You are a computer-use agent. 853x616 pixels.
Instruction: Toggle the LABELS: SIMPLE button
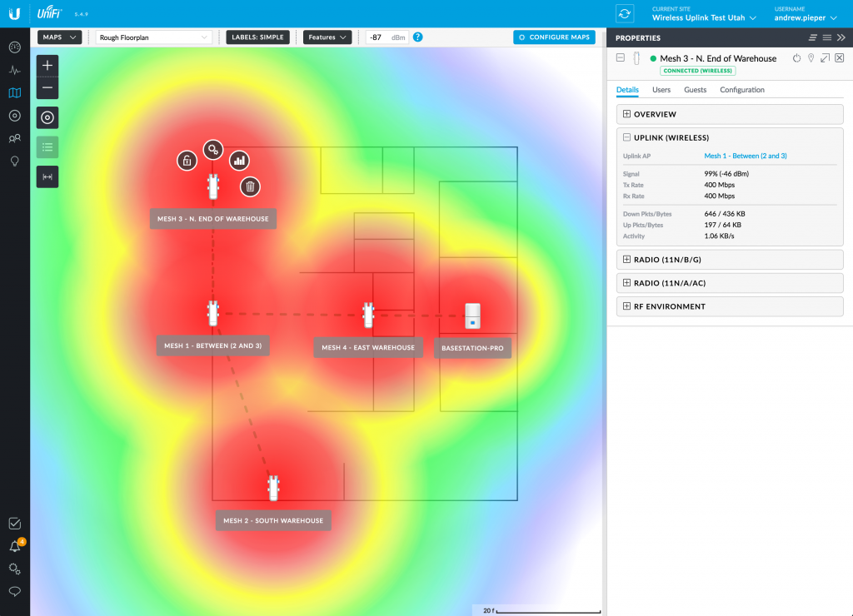click(257, 37)
